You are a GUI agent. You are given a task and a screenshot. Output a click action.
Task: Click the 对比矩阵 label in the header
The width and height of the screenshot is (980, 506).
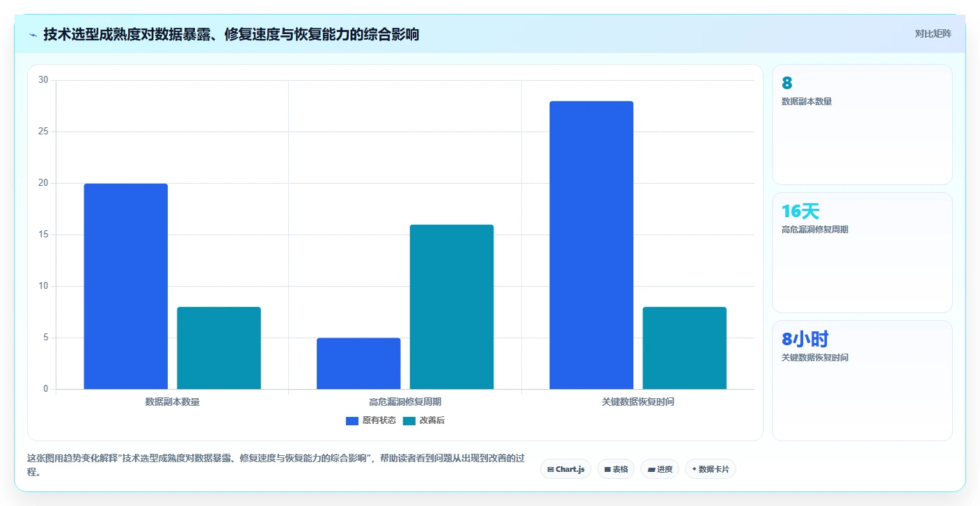coord(933,33)
